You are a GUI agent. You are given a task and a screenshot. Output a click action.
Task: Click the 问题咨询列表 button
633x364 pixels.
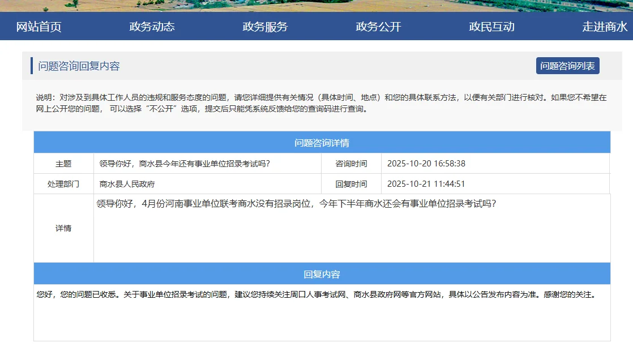(x=568, y=66)
